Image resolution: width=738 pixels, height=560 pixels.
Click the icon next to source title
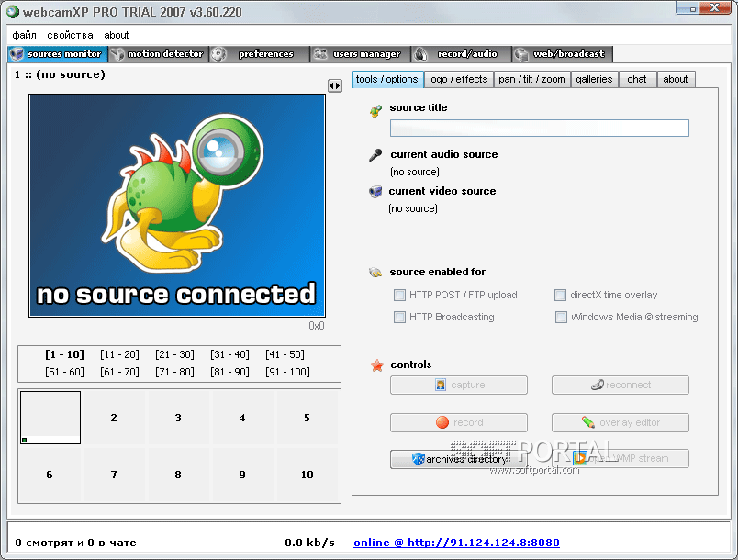[x=375, y=110]
